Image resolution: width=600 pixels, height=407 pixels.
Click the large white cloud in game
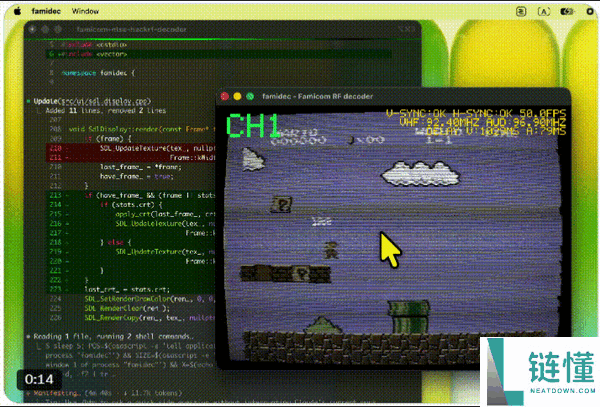pos(421,174)
